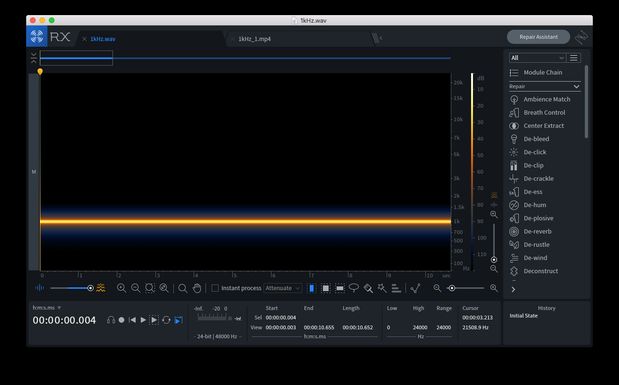Screen dimensions: 619x385
Task: Open the De-plosive module
Action: point(531,218)
